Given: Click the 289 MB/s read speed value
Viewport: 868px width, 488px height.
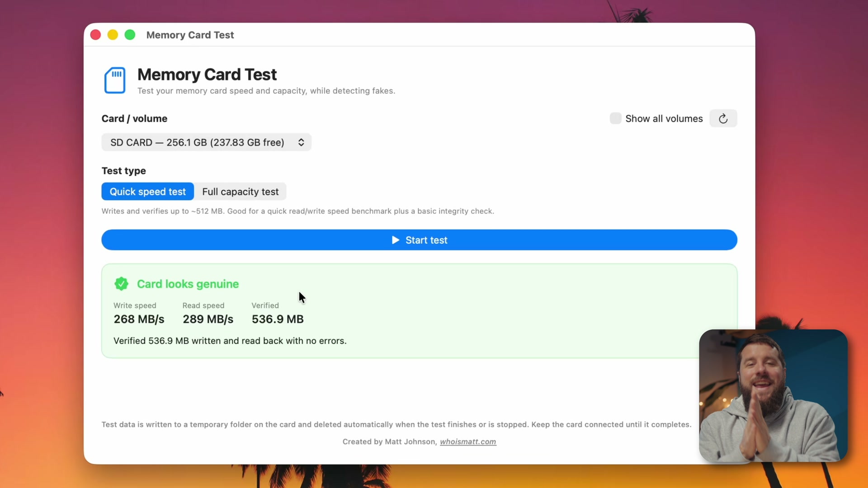Looking at the screenshot, I should (x=208, y=319).
